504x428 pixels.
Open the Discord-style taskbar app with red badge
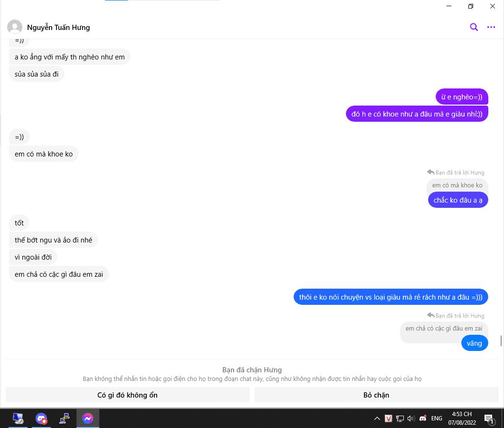[41, 418]
